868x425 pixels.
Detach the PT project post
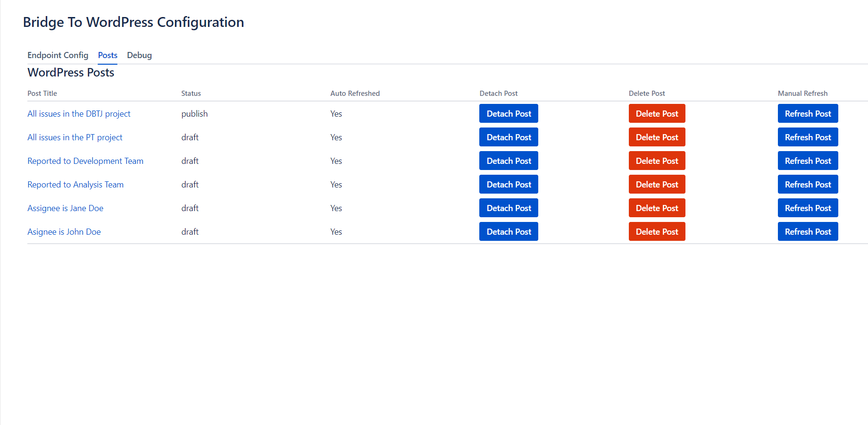[x=509, y=137]
